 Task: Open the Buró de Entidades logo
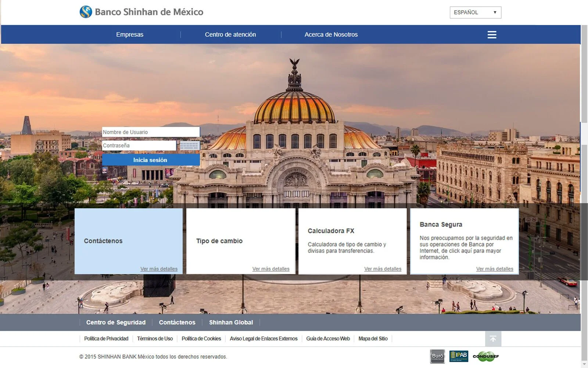[x=437, y=356]
